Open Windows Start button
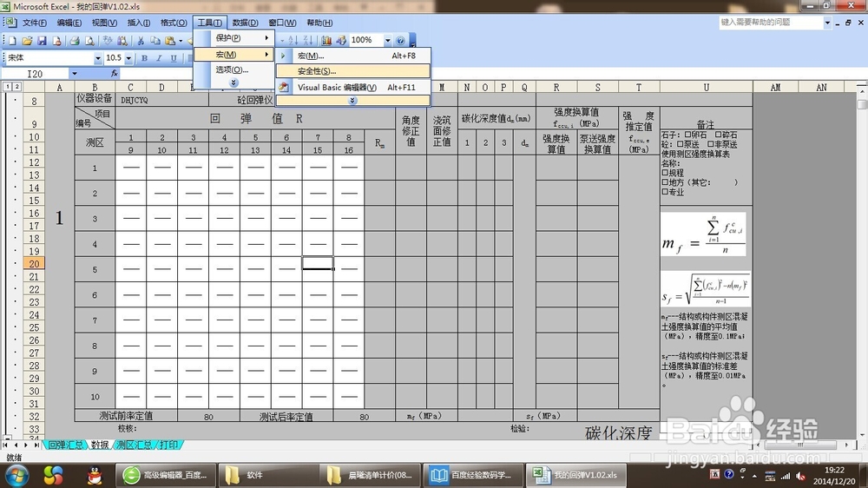This screenshot has height=488, width=868. tap(16, 475)
